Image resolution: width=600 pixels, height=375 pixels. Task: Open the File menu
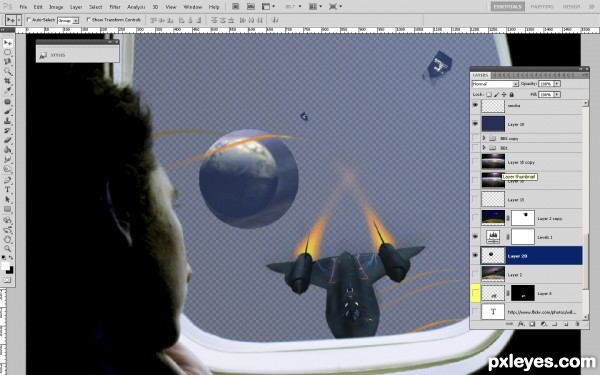tap(23, 7)
